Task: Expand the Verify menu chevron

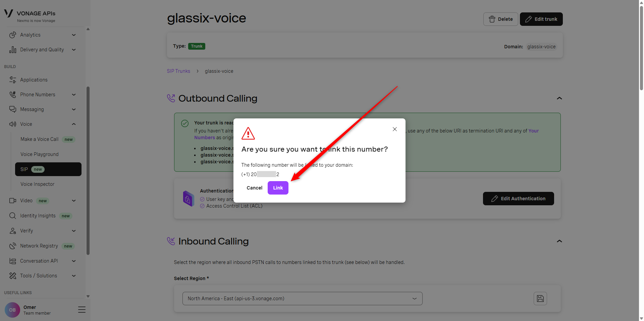Action: [74, 231]
